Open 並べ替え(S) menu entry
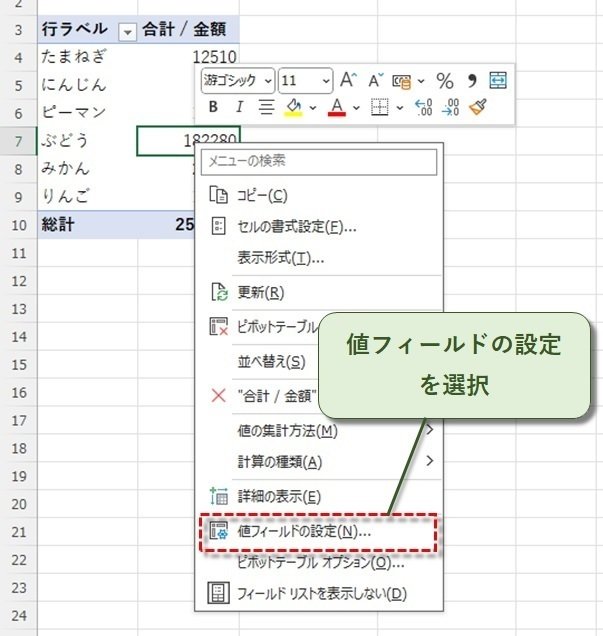 pyautogui.click(x=271, y=361)
